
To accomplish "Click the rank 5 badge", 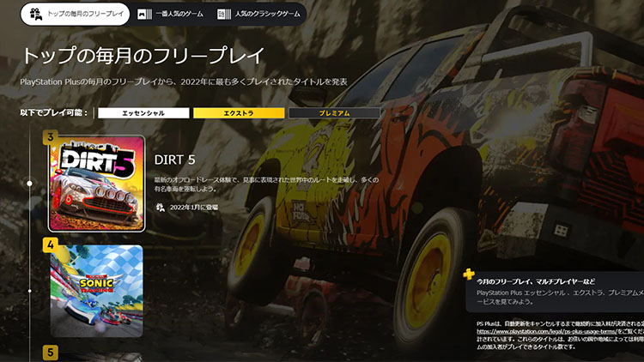I will click(x=50, y=353).
